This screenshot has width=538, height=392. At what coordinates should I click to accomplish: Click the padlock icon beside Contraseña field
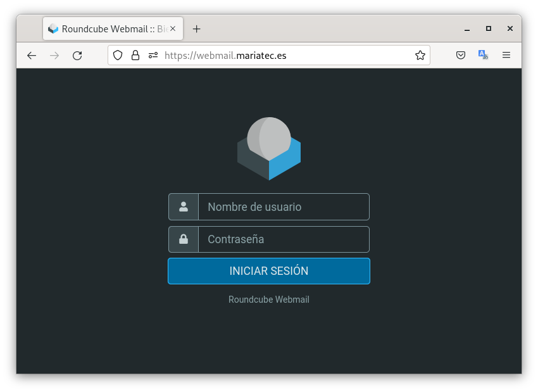pyautogui.click(x=184, y=239)
